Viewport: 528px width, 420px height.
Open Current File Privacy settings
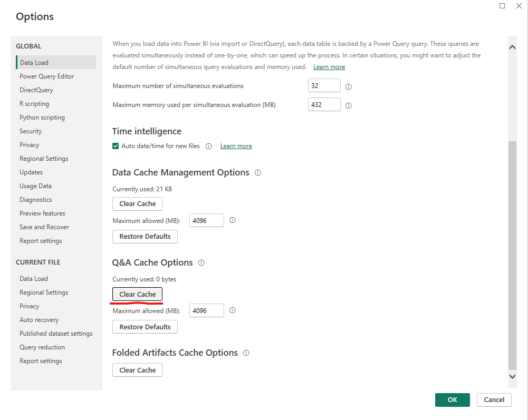point(30,306)
